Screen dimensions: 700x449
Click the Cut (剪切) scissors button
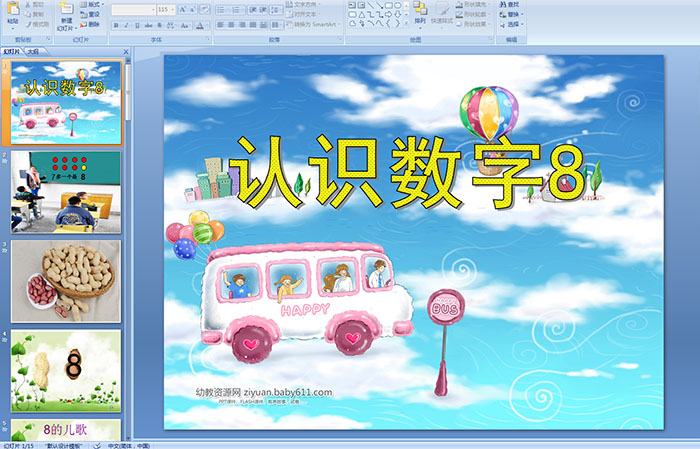[x=34, y=4]
